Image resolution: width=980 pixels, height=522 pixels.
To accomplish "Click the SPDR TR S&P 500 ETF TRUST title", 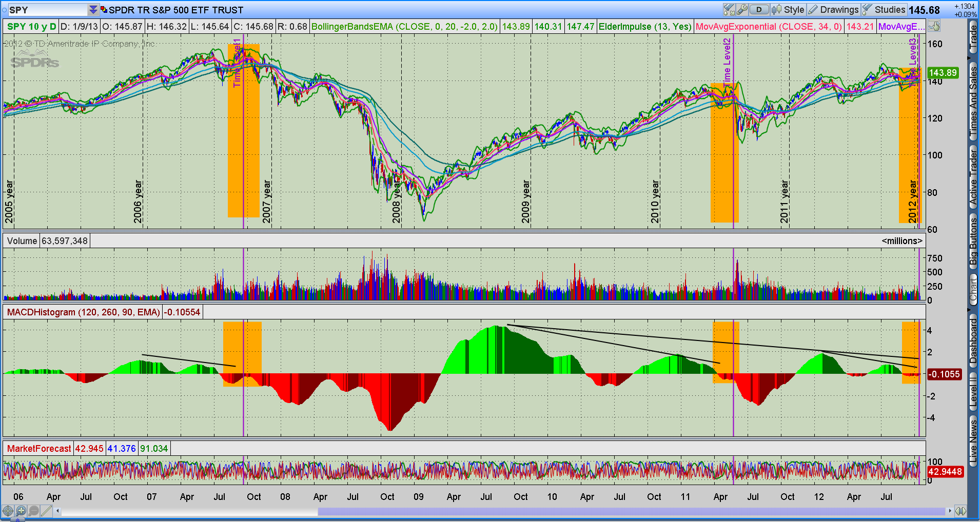I will (x=176, y=10).
